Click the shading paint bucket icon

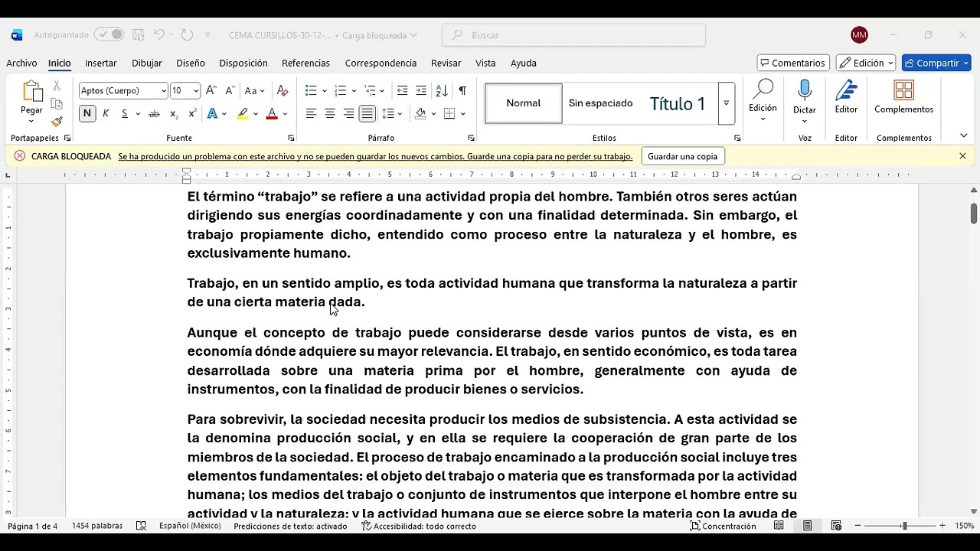pos(420,113)
